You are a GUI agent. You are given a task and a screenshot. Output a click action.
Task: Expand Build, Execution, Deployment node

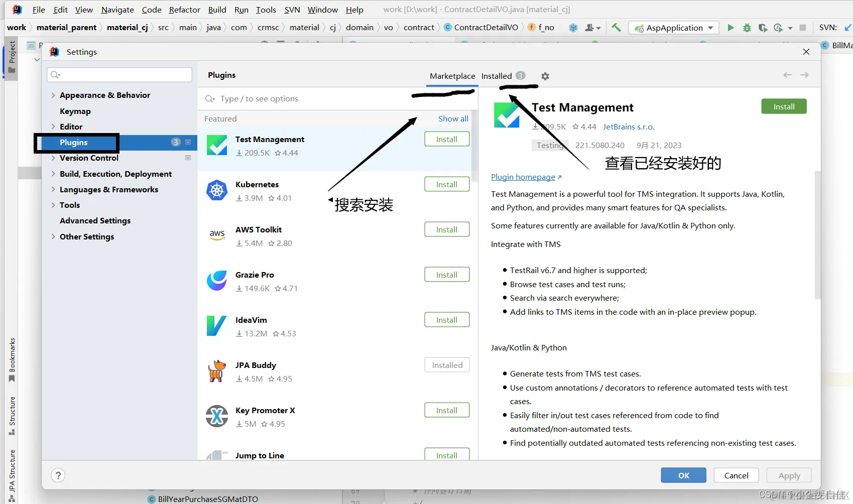point(53,174)
